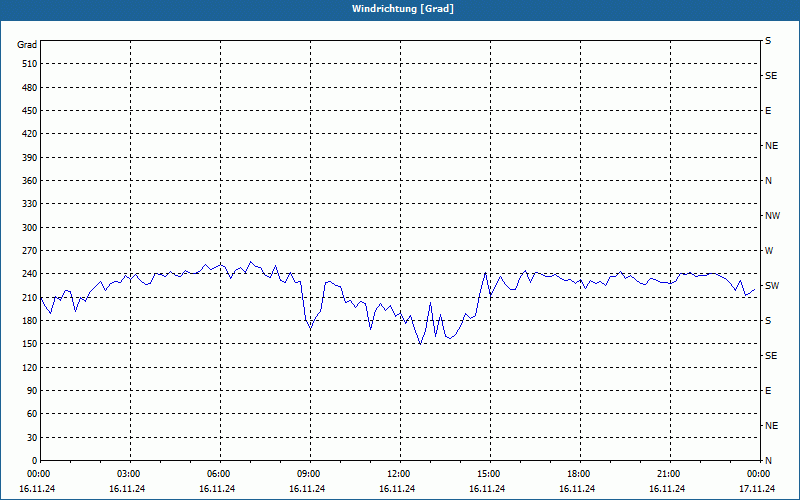Click the 16.11.24 date under 18:00
800x500 pixels.
[577, 489]
